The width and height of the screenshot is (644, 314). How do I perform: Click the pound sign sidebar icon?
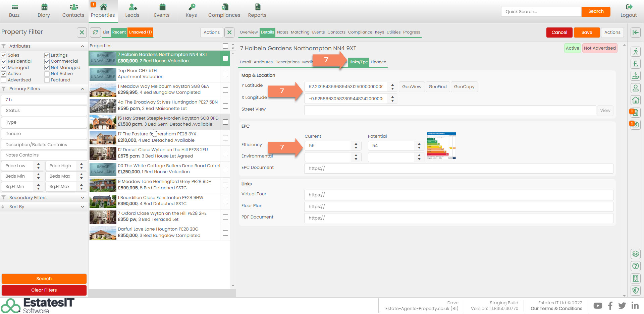(x=635, y=64)
